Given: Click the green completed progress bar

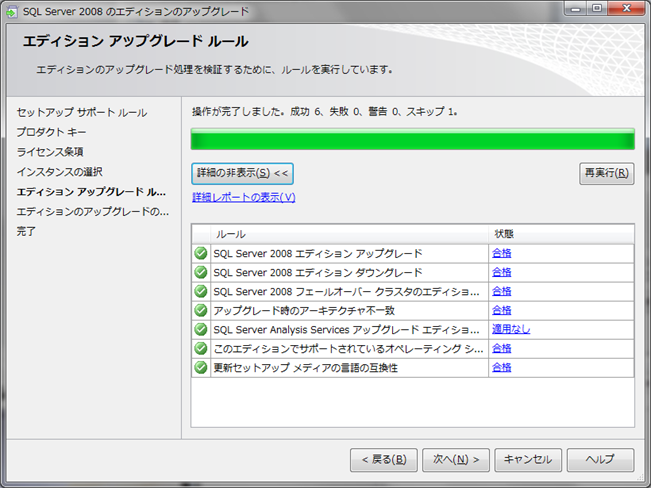Looking at the screenshot, I should (413, 139).
